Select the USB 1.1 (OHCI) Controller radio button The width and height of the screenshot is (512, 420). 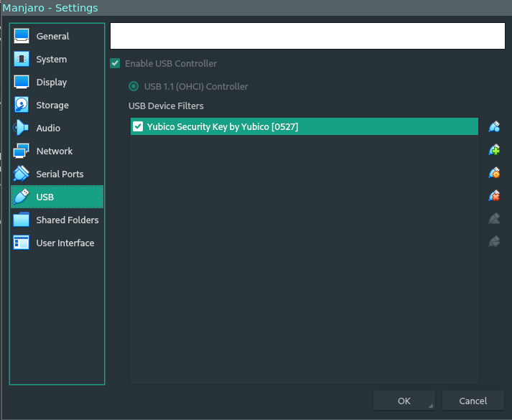click(134, 86)
